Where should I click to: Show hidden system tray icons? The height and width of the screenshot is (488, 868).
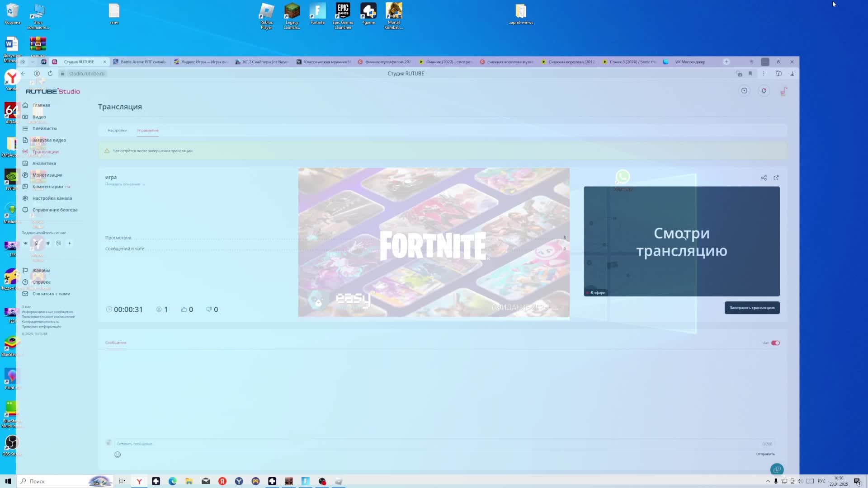(768, 481)
